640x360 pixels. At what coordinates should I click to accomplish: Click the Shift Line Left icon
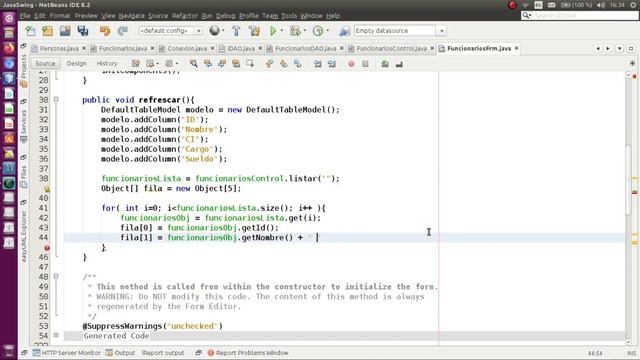[x=318, y=64]
